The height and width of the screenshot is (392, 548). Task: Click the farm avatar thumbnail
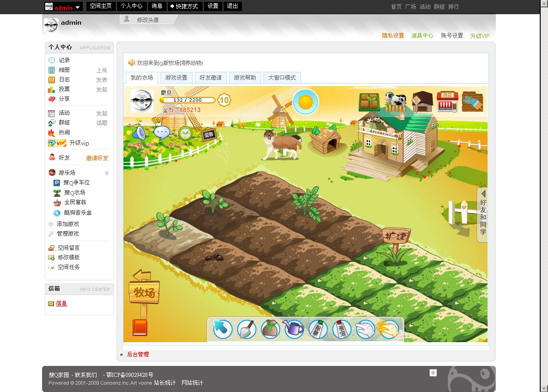(142, 101)
